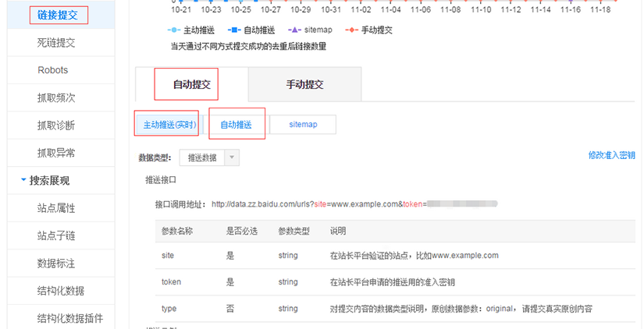Select the sitemap button
Viewport: 644px width, 329px height.
(x=303, y=125)
